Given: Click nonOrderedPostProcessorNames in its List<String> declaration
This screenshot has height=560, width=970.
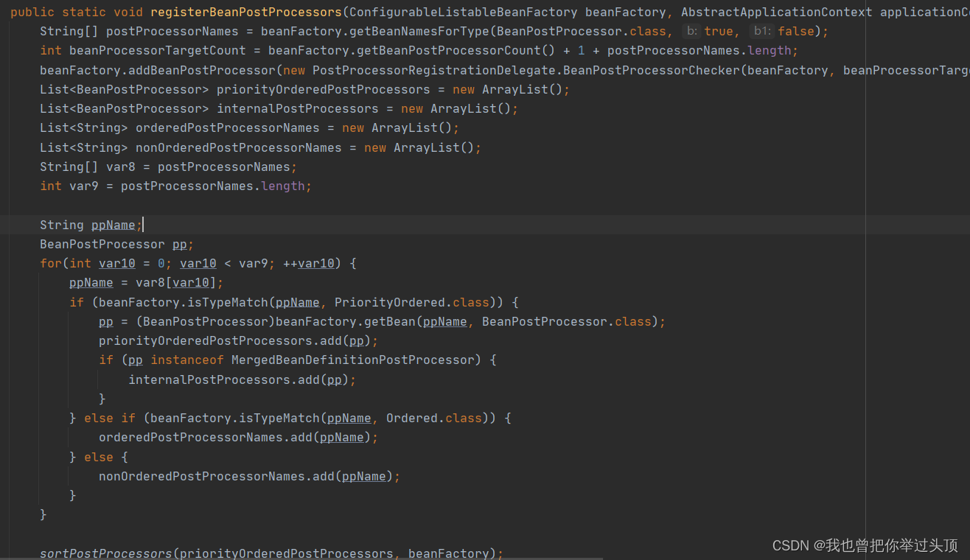Looking at the screenshot, I should point(239,147).
